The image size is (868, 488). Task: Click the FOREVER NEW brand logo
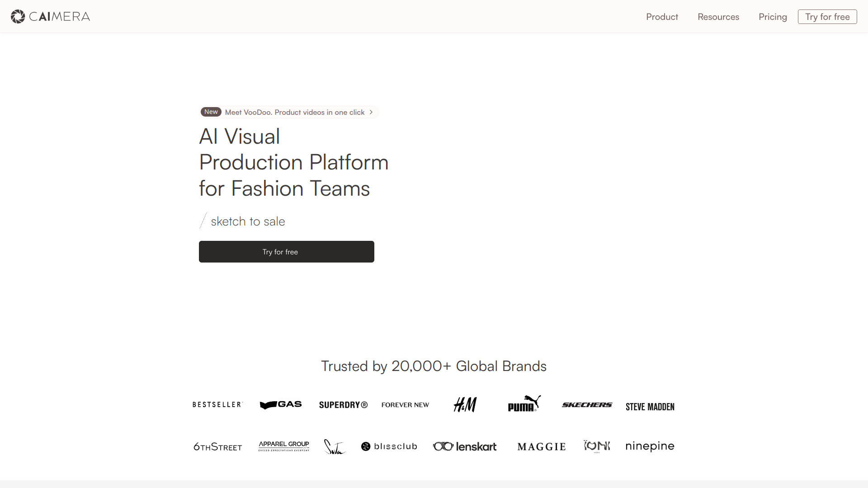(405, 405)
